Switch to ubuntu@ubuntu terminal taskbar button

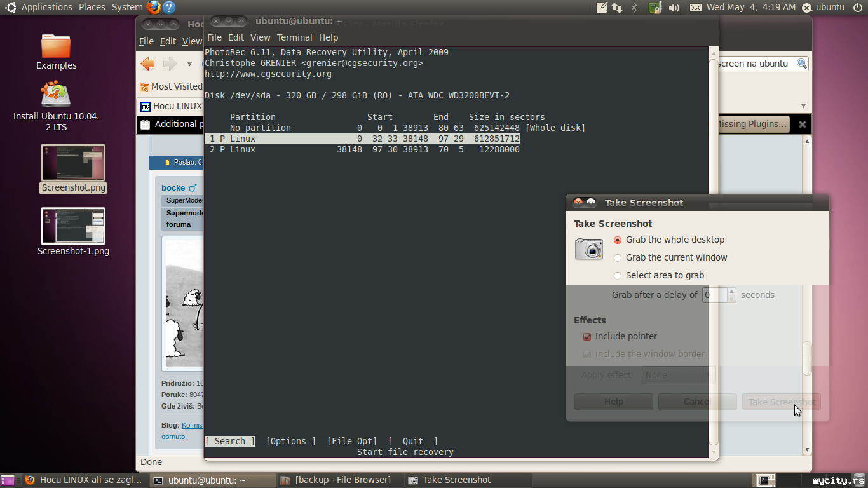coord(213,480)
